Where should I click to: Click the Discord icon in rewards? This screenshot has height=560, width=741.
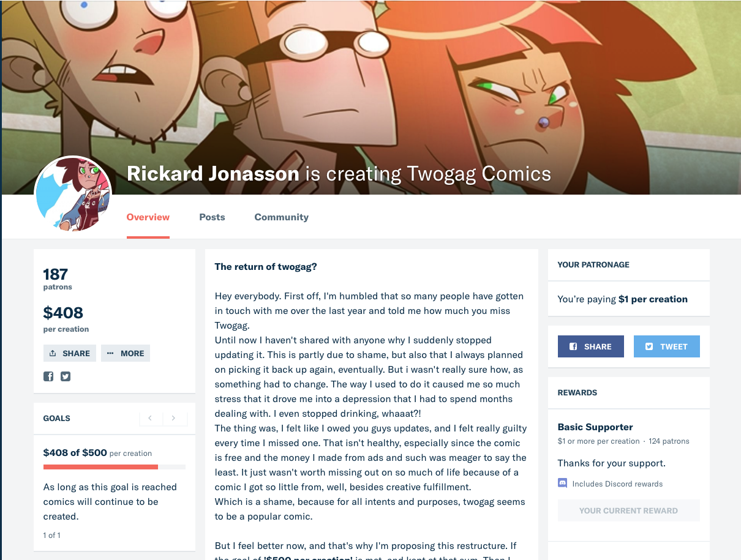[563, 483]
